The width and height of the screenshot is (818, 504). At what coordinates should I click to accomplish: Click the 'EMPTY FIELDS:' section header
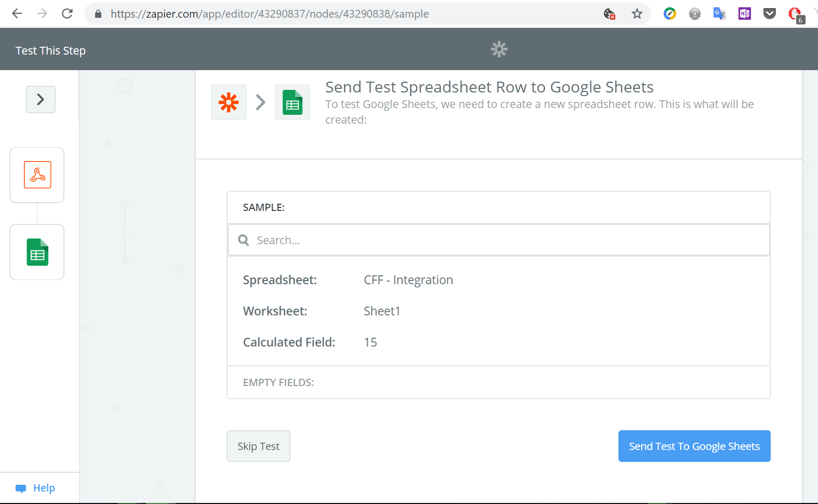(x=279, y=382)
